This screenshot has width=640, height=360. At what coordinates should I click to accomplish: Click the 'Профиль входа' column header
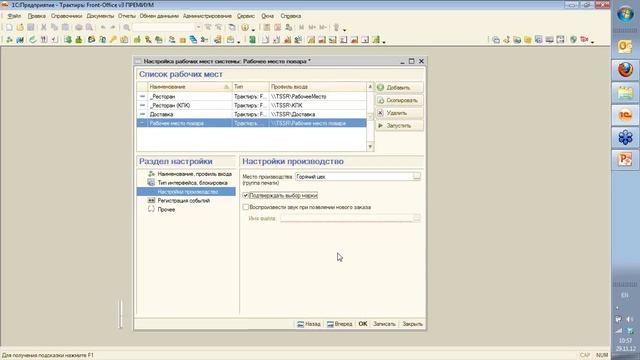[x=318, y=87]
